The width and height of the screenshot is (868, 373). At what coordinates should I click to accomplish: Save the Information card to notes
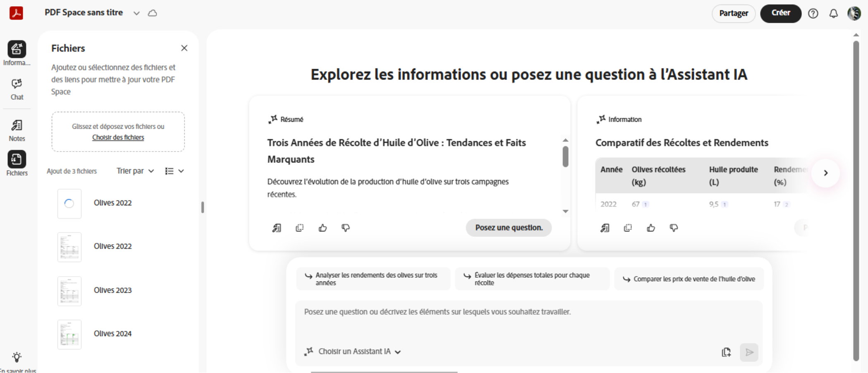point(605,228)
